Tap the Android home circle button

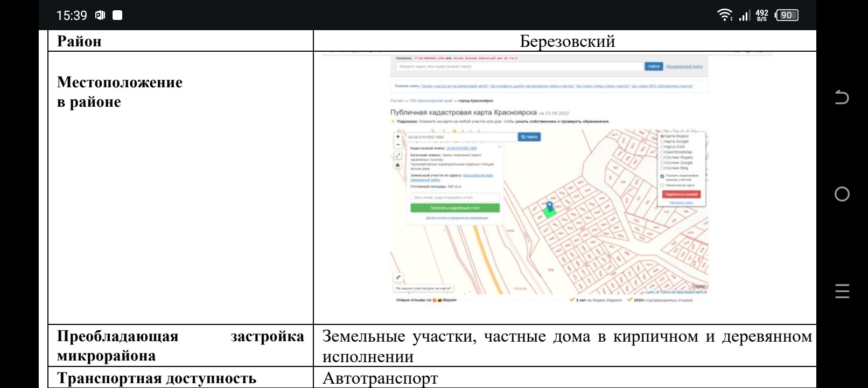point(842,194)
